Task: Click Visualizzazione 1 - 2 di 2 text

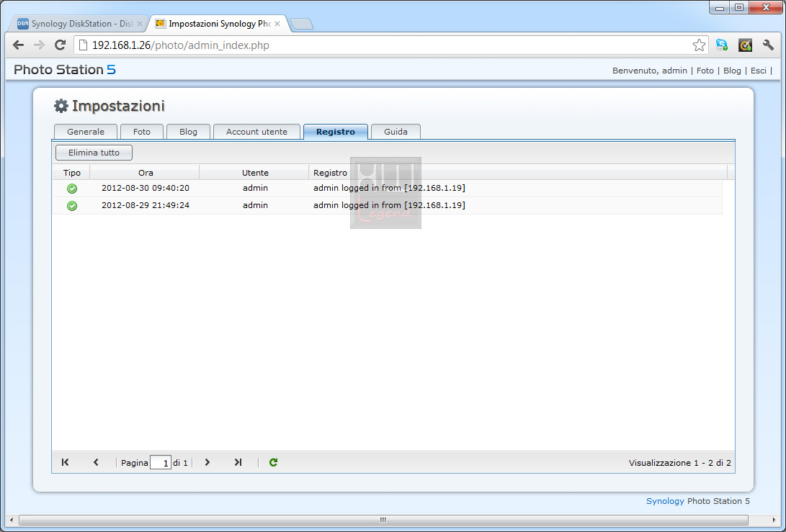Action: (679, 463)
